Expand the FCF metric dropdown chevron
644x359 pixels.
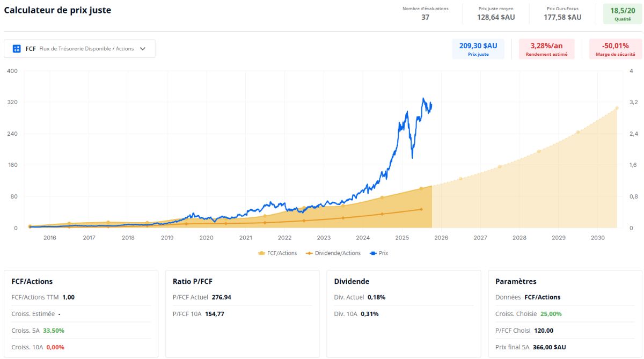[x=143, y=49]
